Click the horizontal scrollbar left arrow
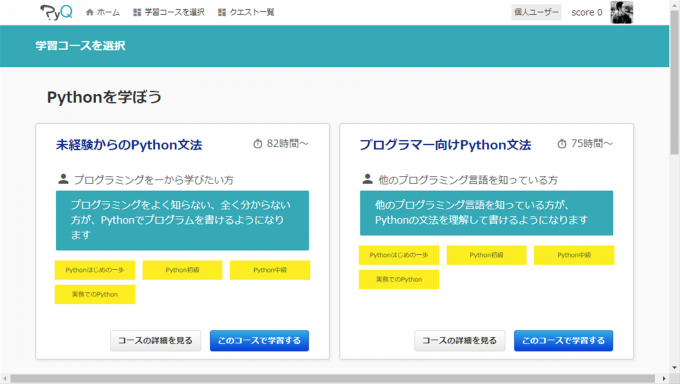Screen dimensions: 680x384 coord(5,379)
